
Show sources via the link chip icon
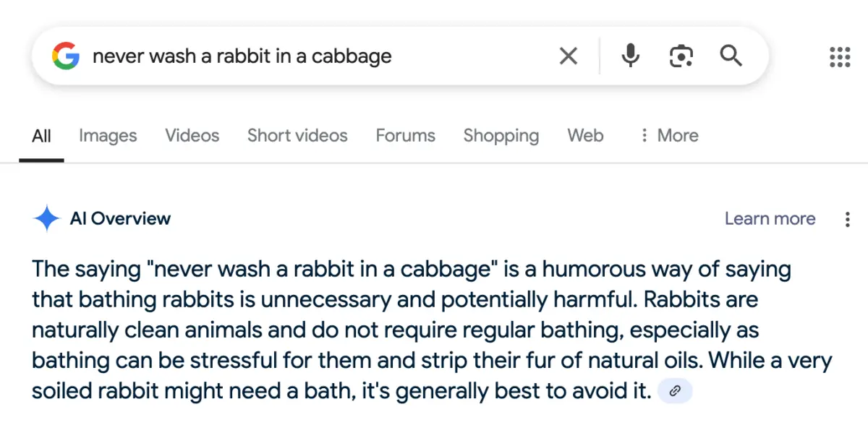pyautogui.click(x=675, y=391)
